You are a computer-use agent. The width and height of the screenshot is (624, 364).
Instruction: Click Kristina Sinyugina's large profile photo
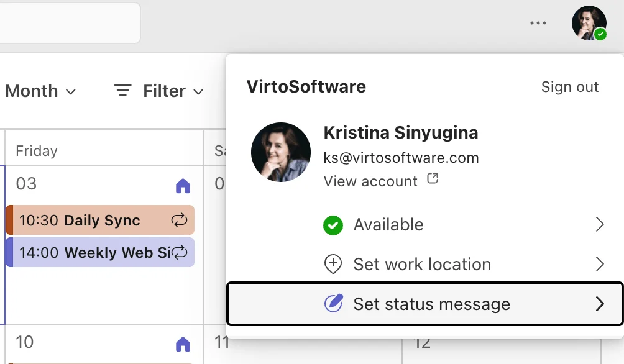click(281, 152)
